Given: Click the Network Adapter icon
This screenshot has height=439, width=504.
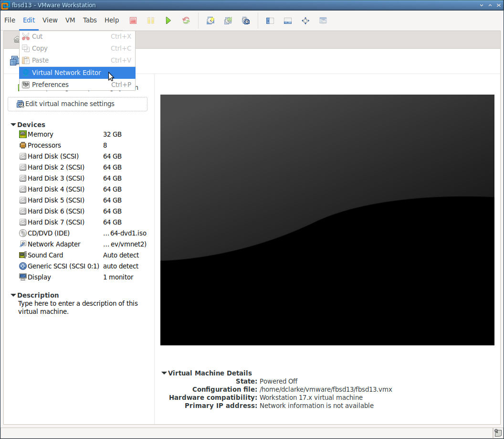Looking at the screenshot, I should (x=23, y=244).
